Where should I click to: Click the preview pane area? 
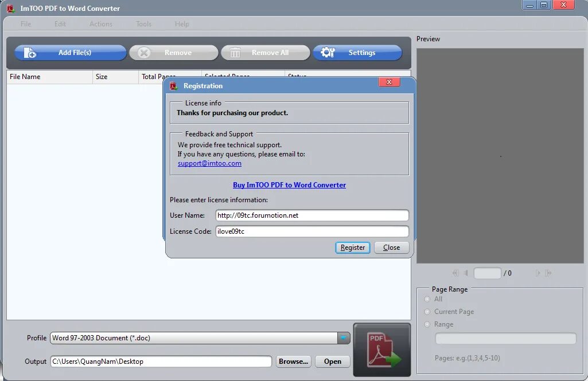point(500,155)
